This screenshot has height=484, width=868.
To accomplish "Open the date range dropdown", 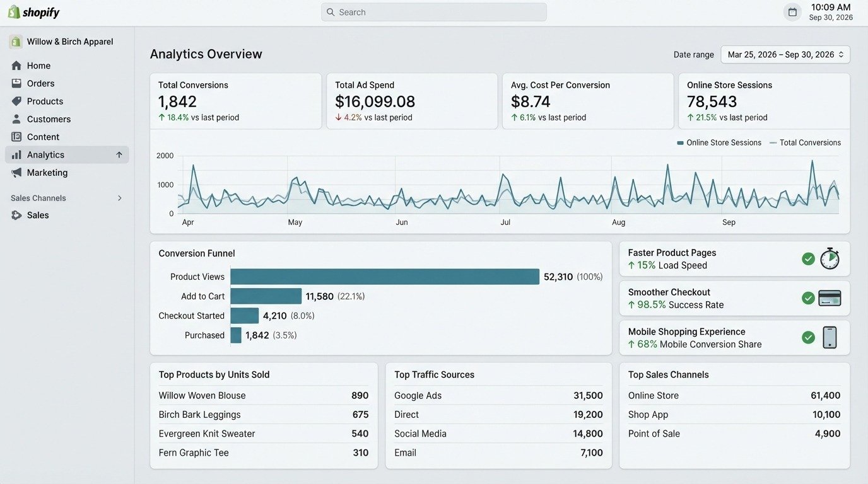I will point(785,55).
